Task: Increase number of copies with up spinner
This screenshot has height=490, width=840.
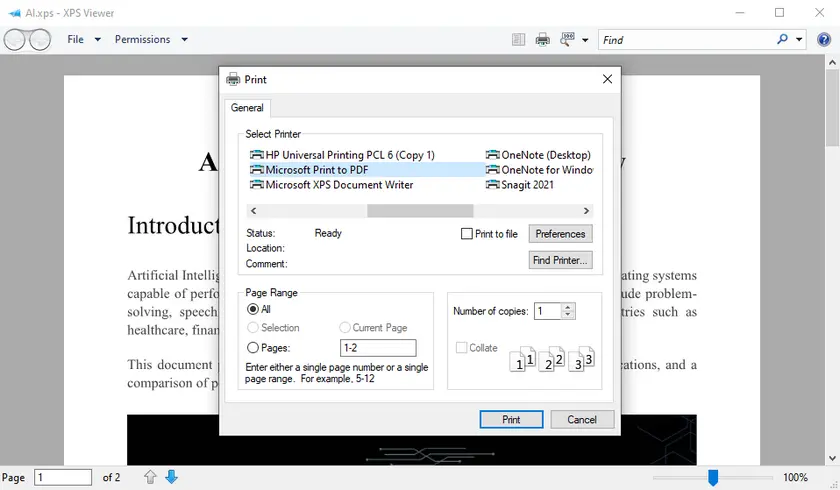Action: 568,307
